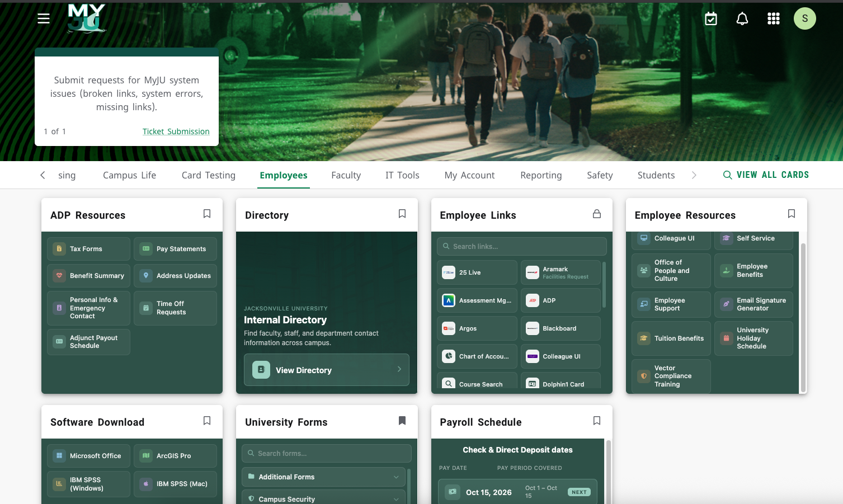This screenshot has width=843, height=504.
Task: Open the Aramark Facilities Request link
Action: click(x=561, y=272)
